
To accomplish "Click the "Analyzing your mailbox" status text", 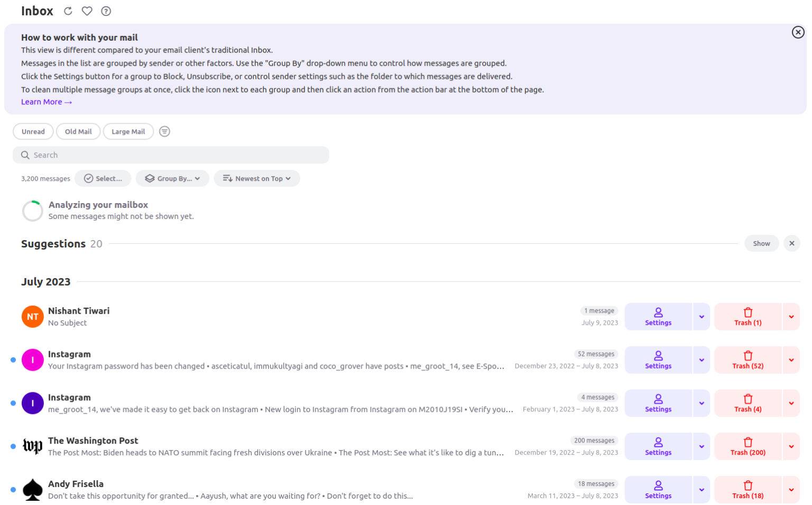I will (98, 205).
